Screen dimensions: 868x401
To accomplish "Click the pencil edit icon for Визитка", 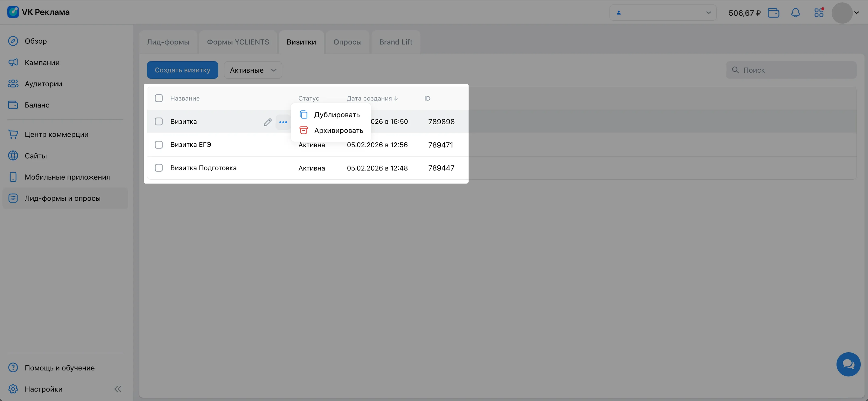I will pyautogui.click(x=268, y=122).
